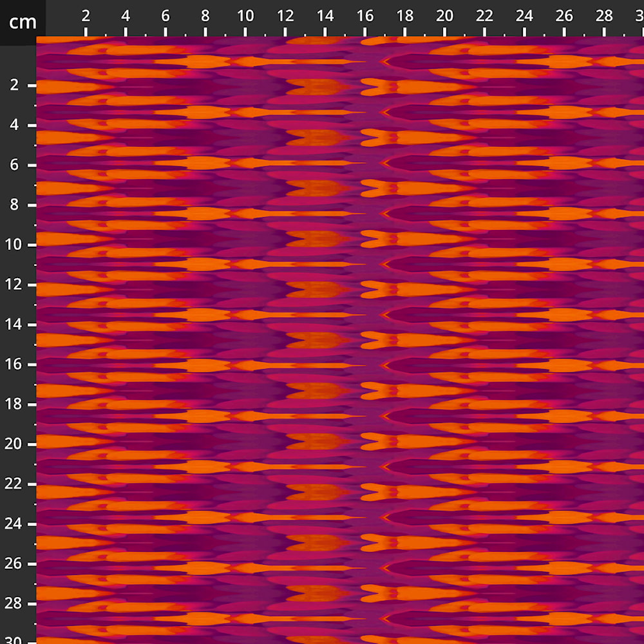This screenshot has height=644, width=644.
Task: Click the 26 cm label on left ruler
Action: click(14, 564)
